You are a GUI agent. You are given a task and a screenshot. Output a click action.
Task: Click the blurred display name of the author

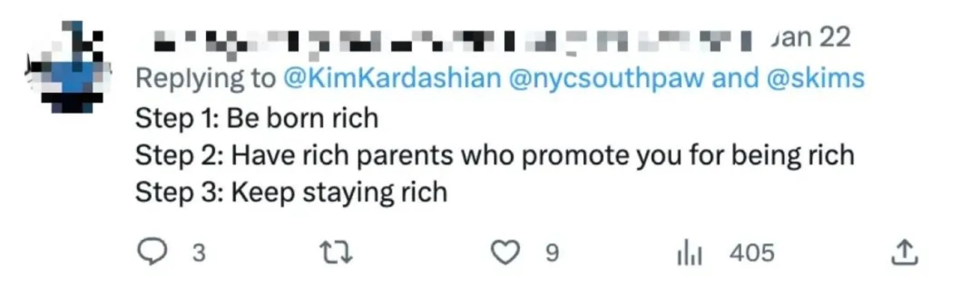click(x=449, y=42)
